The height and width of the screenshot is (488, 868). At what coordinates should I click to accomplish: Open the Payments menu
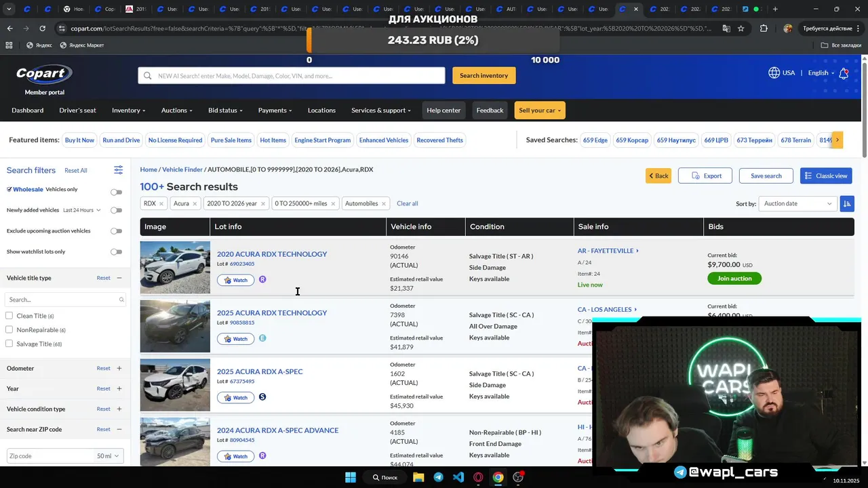275,110
